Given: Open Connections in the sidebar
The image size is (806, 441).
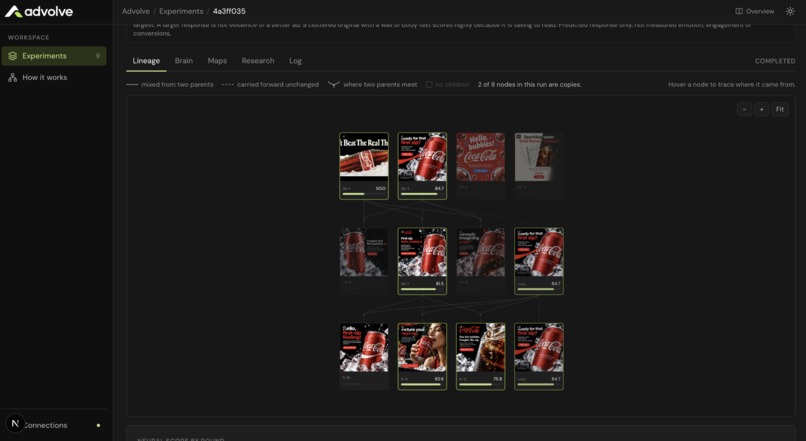Looking at the screenshot, I should tap(54, 425).
